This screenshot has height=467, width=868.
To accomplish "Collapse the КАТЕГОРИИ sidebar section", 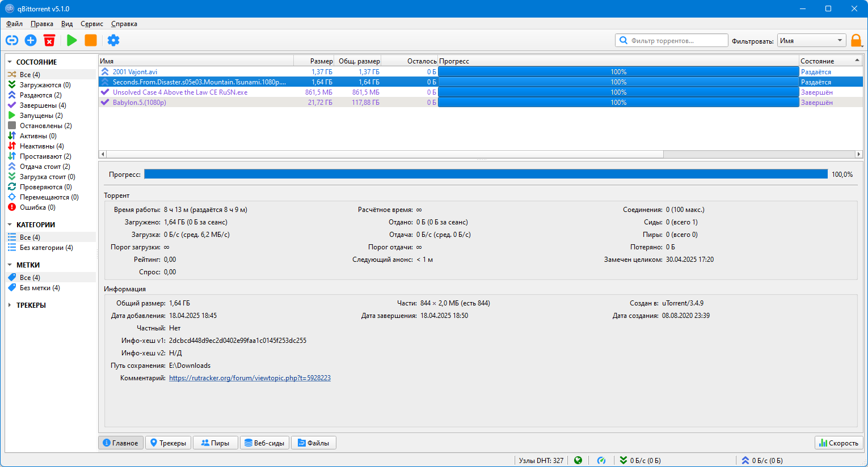I will pos(10,224).
